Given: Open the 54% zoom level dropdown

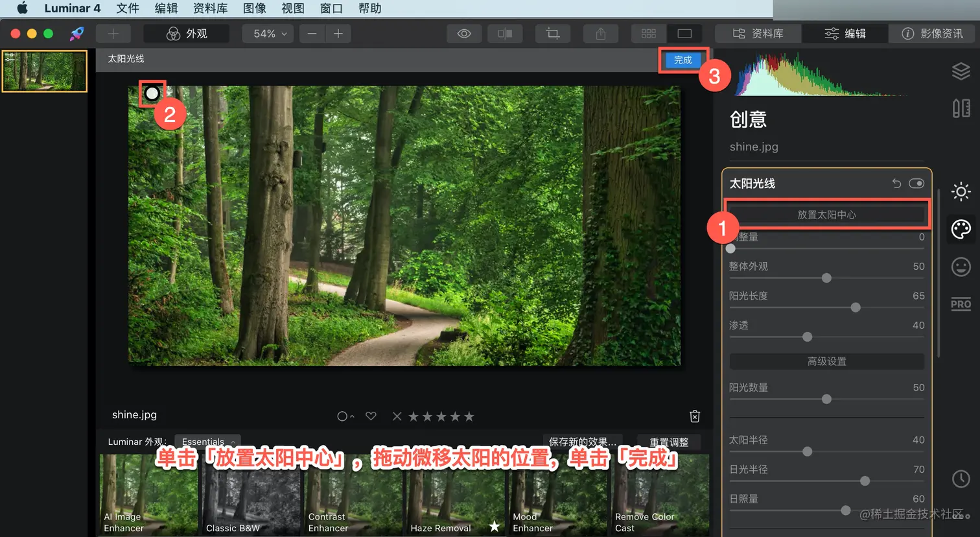Looking at the screenshot, I should coord(268,34).
